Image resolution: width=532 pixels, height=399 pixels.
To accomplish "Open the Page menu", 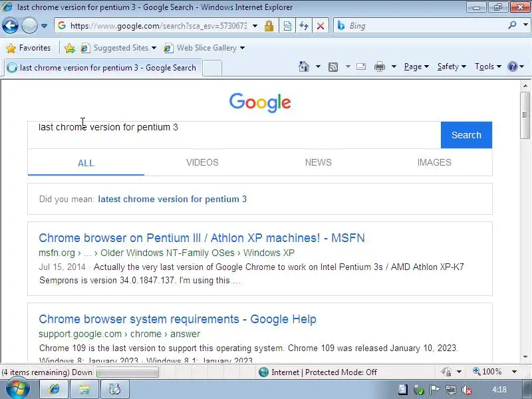I will click(416, 66).
